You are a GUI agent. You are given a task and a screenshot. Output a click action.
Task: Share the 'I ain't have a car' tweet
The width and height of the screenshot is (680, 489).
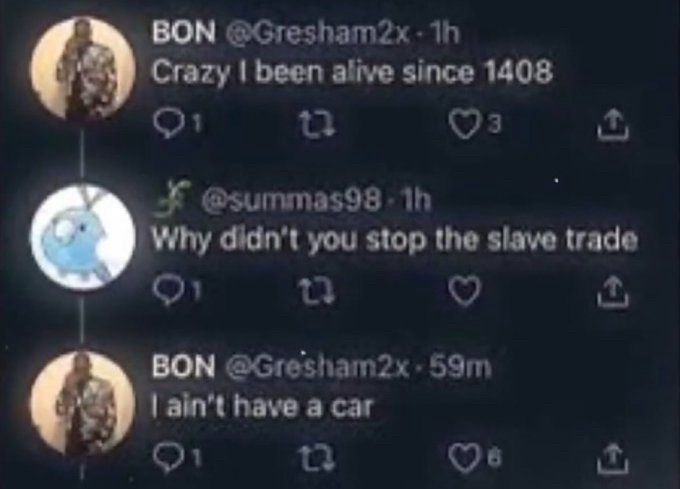(613, 457)
